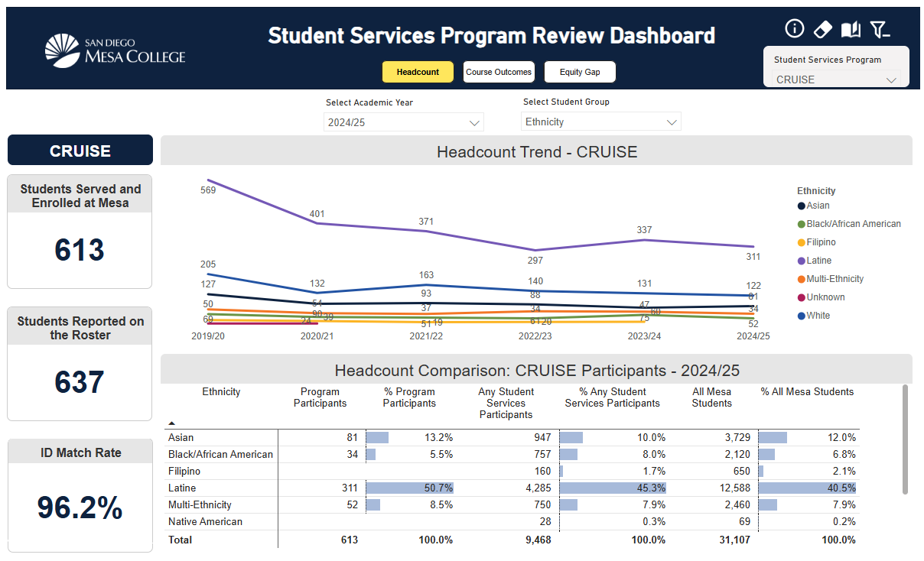Click the Headcount button
This screenshot has width=924, height=561.
pyautogui.click(x=418, y=72)
